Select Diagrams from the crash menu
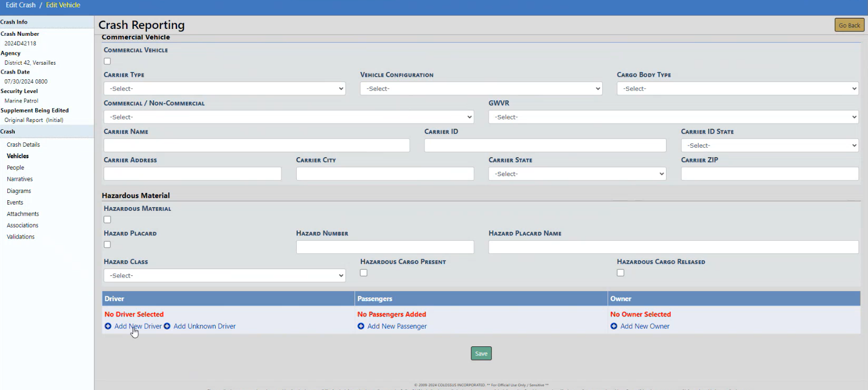868x390 pixels. pyautogui.click(x=19, y=191)
